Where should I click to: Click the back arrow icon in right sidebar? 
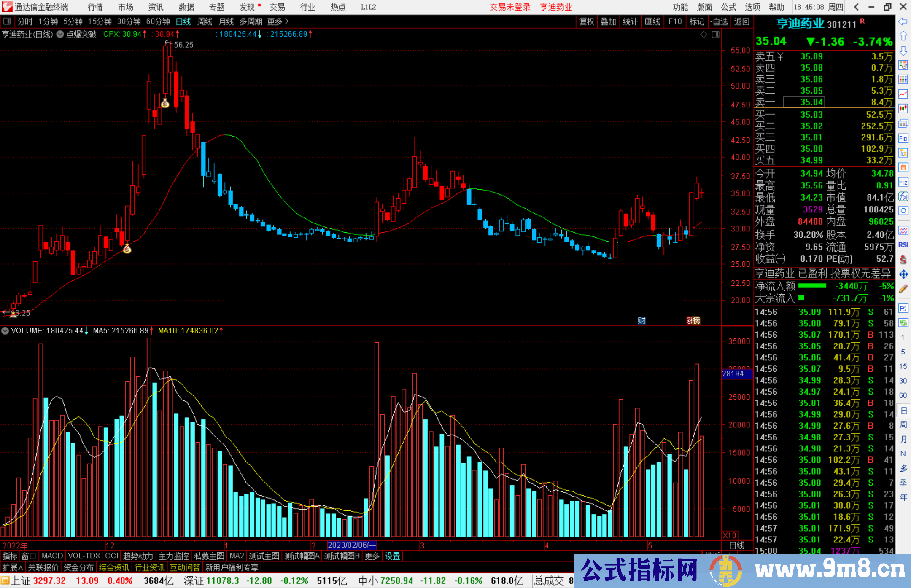click(x=903, y=21)
